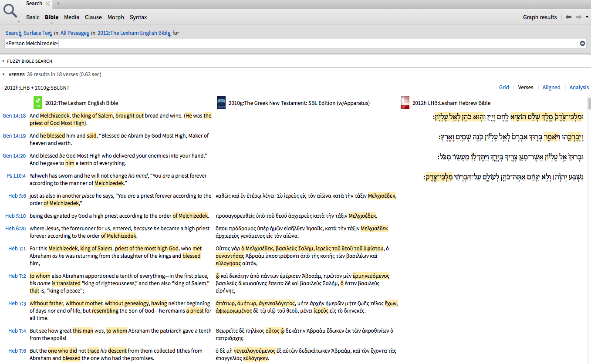Open the Morph search type
Image resolution: width=591 pixels, height=364 pixels.
[x=116, y=17]
